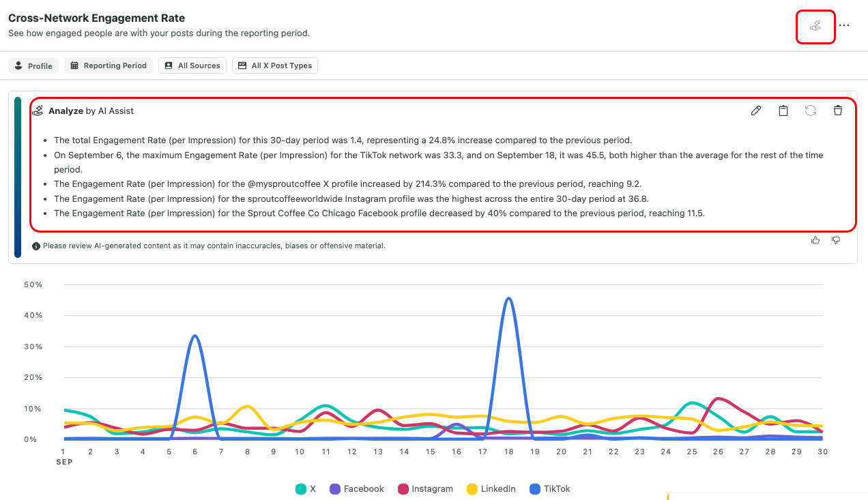868x500 pixels.
Task: Click the TikTok peak on September 18
Action: (x=508, y=298)
